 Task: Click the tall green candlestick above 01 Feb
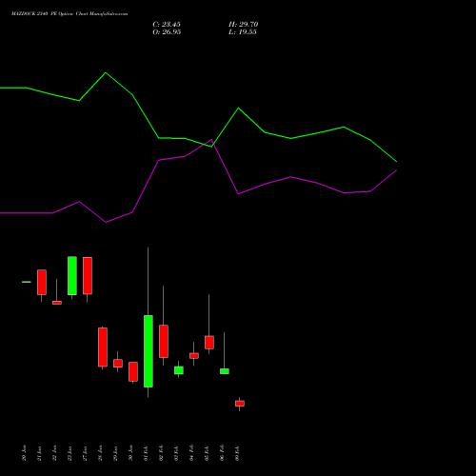point(149,351)
